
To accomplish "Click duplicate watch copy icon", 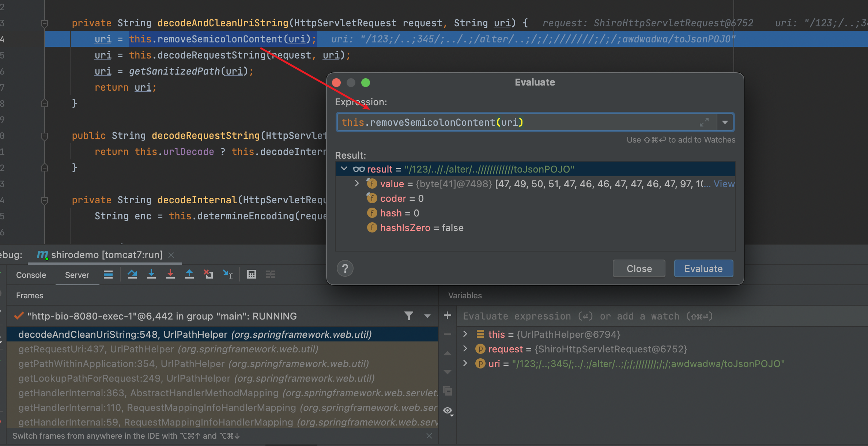I will [448, 391].
